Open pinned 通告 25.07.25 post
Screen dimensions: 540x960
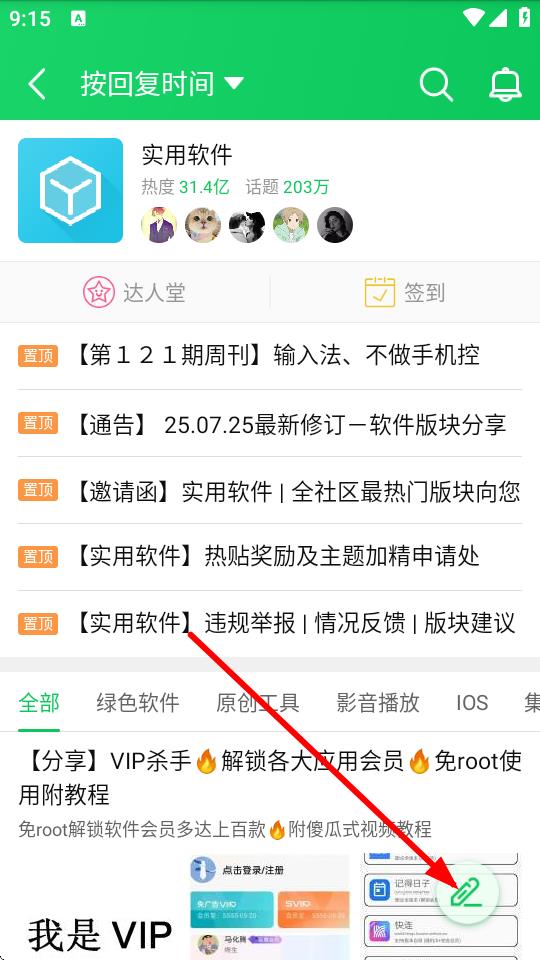[269, 423]
